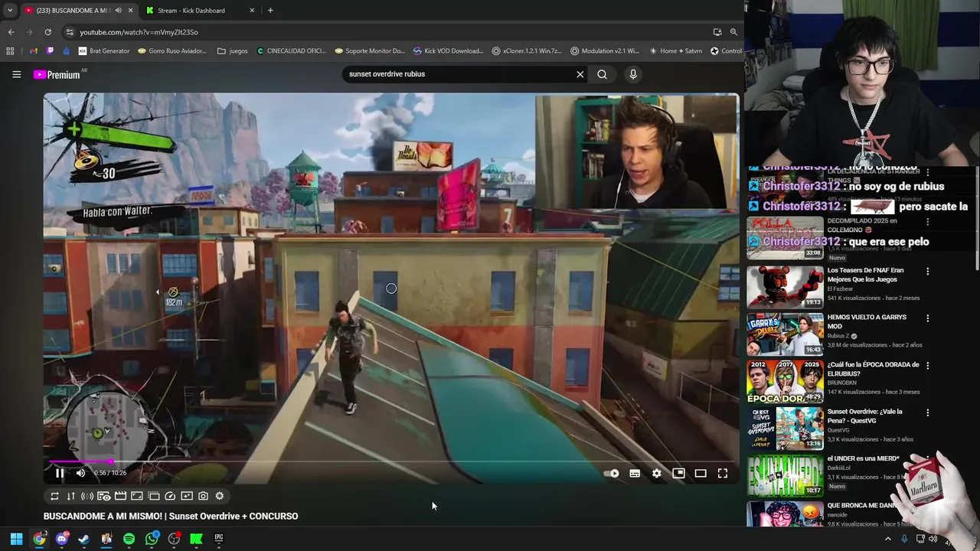Image resolution: width=980 pixels, height=551 pixels.
Task: Select the BUSCANDOME A MI MISMO browser tab
Action: (73, 10)
